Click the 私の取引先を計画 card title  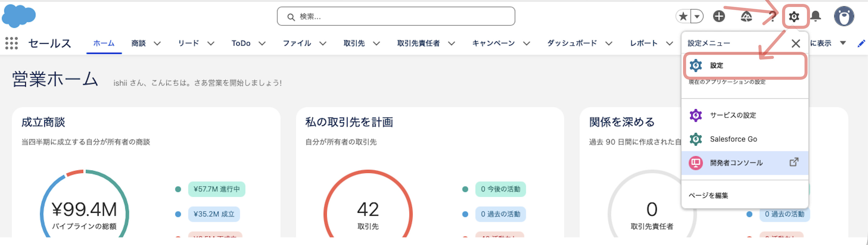[349, 122]
